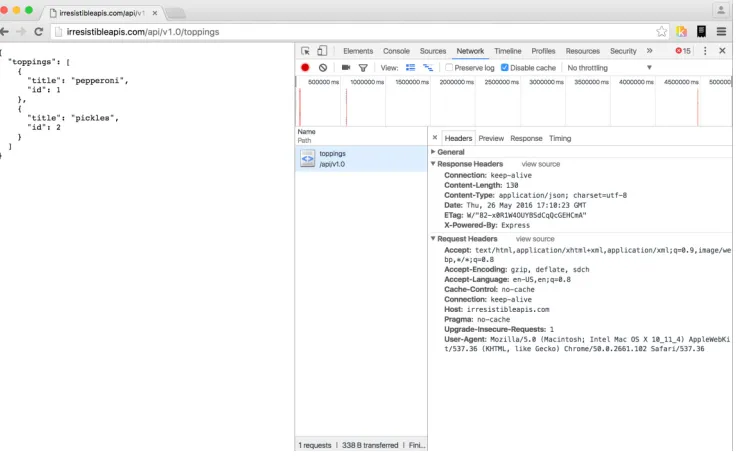Click the Upgrade-Insecure-Requests header line
Screen dimensions: 738x456
pos(499,329)
